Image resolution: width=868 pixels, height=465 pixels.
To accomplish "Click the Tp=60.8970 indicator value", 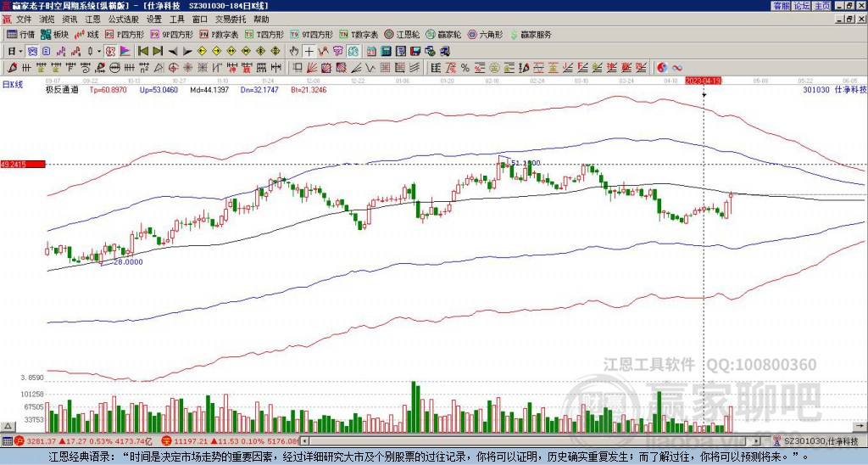I will click(108, 89).
